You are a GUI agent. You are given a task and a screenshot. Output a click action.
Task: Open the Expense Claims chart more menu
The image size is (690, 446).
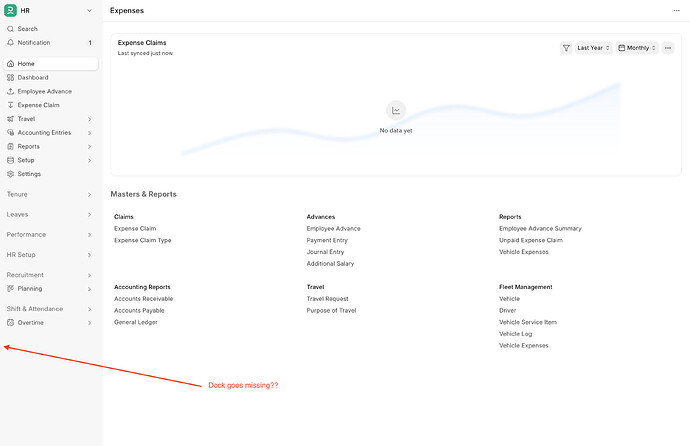668,48
